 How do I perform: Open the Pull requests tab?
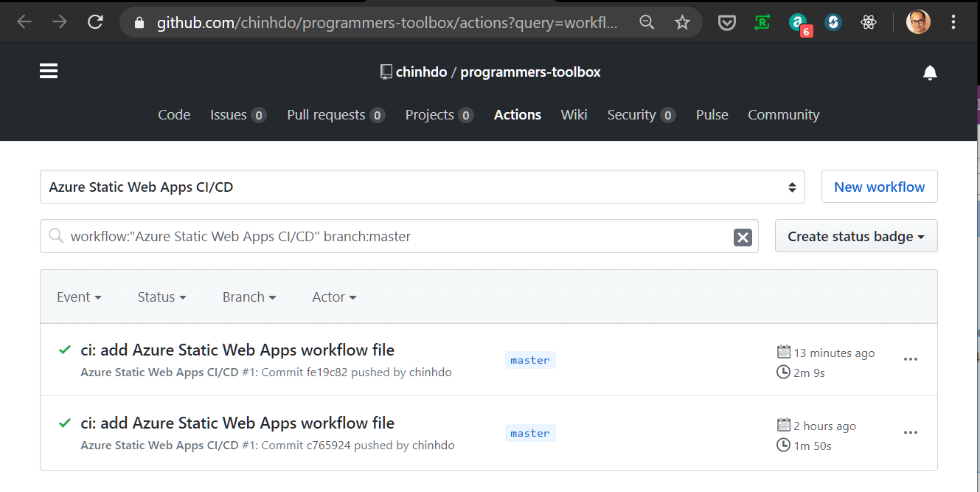click(336, 114)
